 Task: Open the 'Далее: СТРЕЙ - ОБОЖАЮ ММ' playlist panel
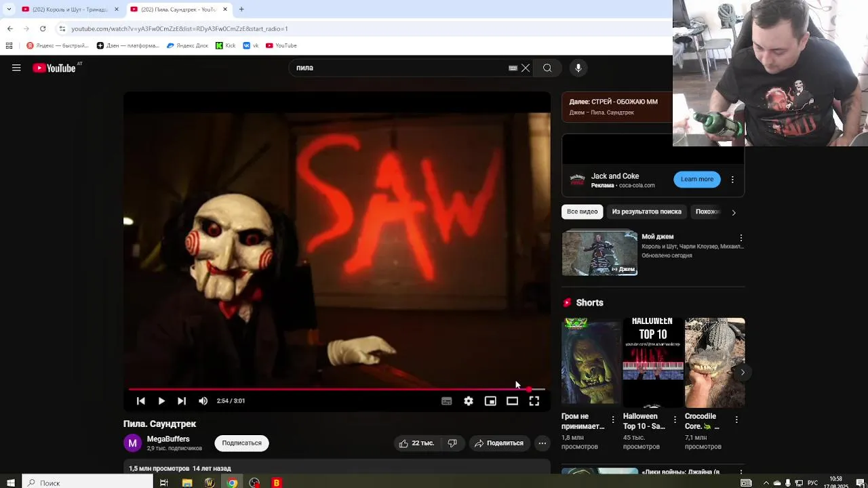pos(616,106)
